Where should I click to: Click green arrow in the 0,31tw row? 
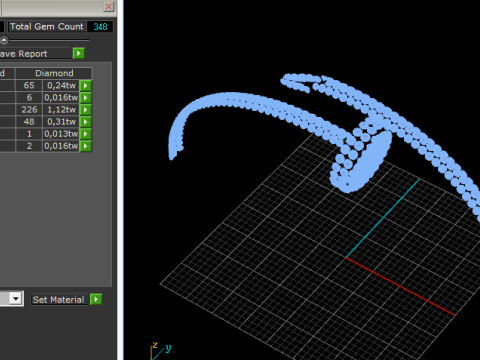point(86,122)
